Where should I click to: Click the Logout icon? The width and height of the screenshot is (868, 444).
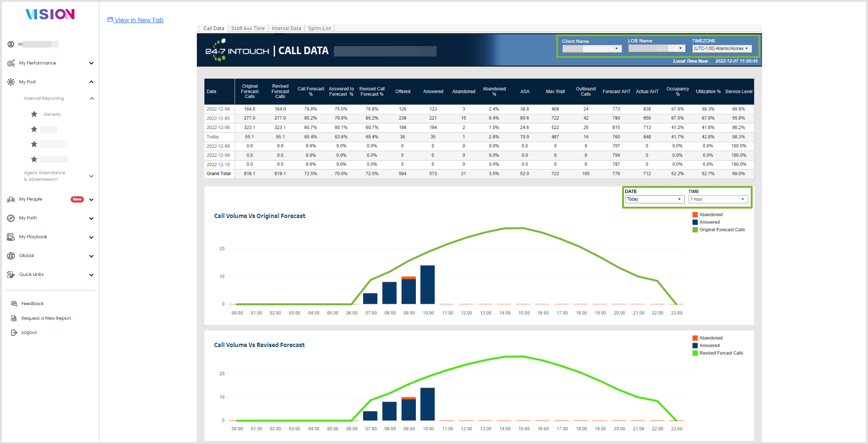click(14, 333)
